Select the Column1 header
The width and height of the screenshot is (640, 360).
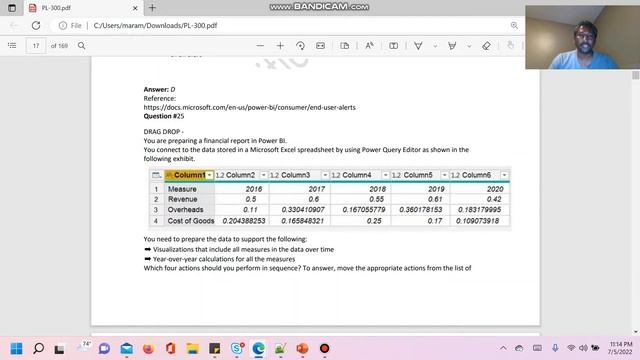(189, 175)
